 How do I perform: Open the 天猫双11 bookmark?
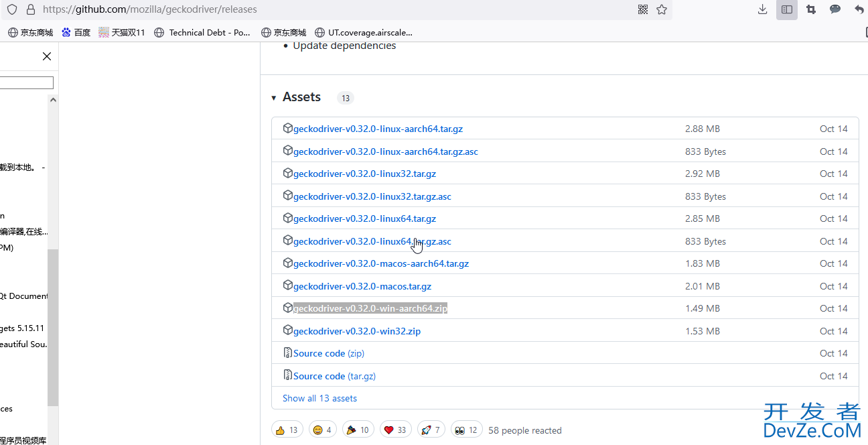pyautogui.click(x=122, y=32)
